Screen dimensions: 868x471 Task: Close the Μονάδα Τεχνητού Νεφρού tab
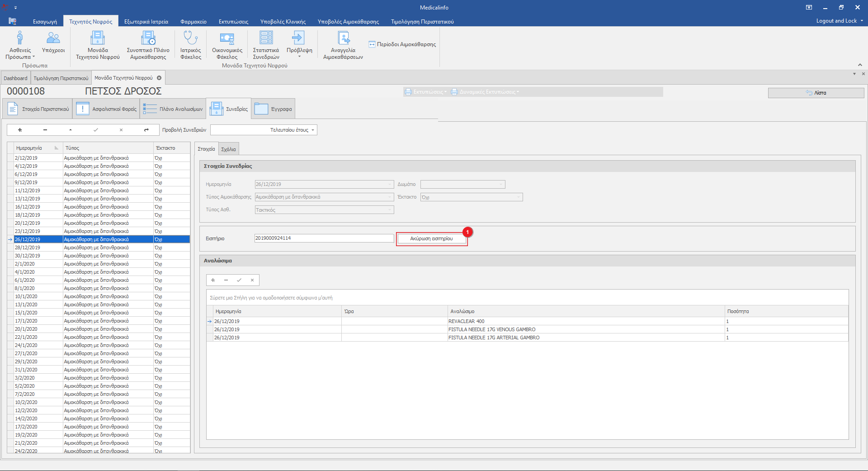159,78
